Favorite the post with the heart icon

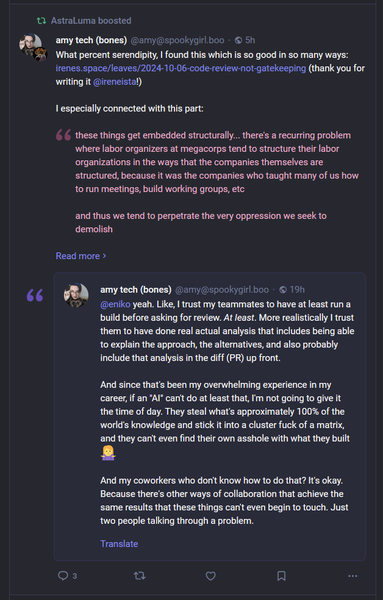(210, 576)
